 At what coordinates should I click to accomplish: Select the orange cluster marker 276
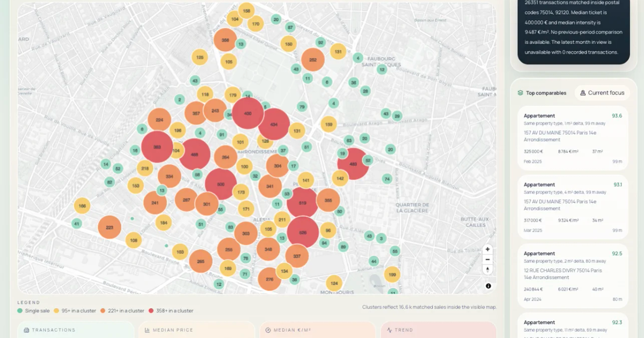269,279
